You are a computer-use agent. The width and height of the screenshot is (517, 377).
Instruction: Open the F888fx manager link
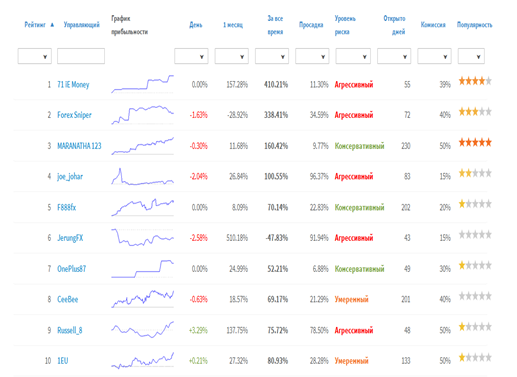coord(67,207)
